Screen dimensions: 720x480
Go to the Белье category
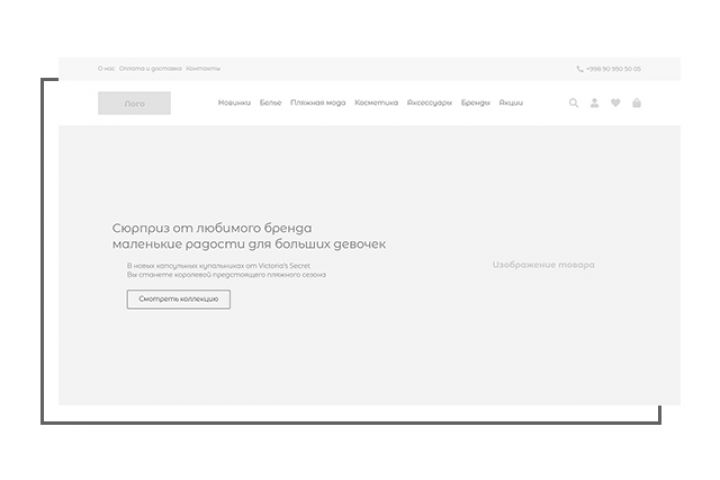[x=270, y=102]
